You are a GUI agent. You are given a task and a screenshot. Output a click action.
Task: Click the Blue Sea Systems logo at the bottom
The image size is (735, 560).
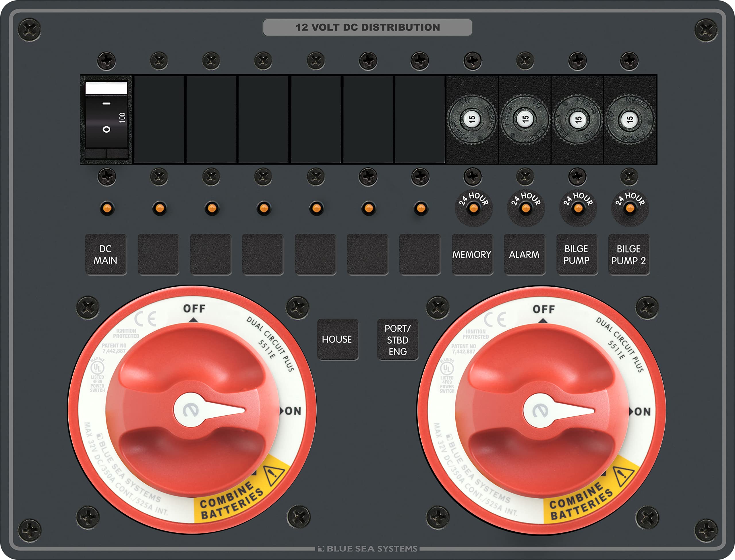pos(367,548)
